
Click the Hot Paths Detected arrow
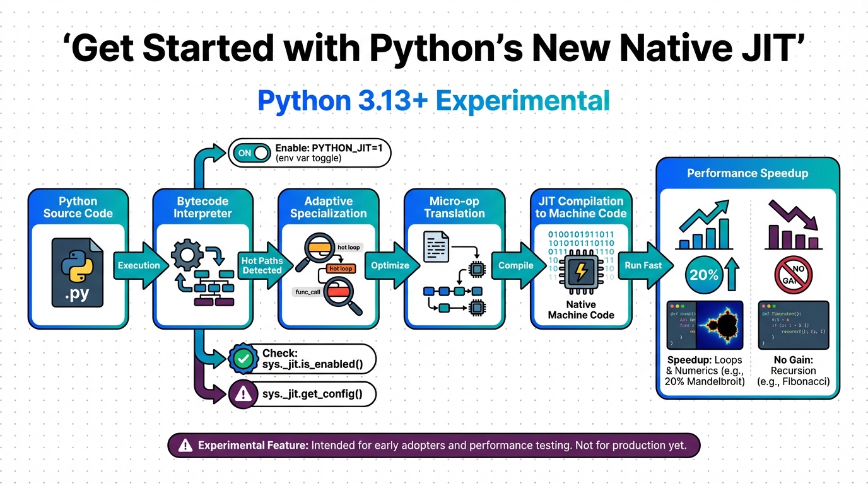(263, 265)
